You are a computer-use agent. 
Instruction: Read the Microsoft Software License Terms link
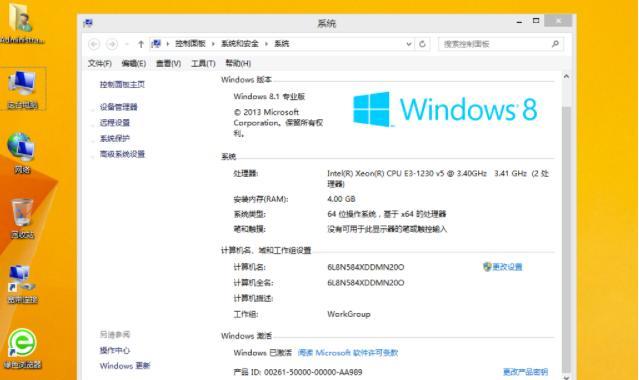pyautogui.click(x=348, y=353)
